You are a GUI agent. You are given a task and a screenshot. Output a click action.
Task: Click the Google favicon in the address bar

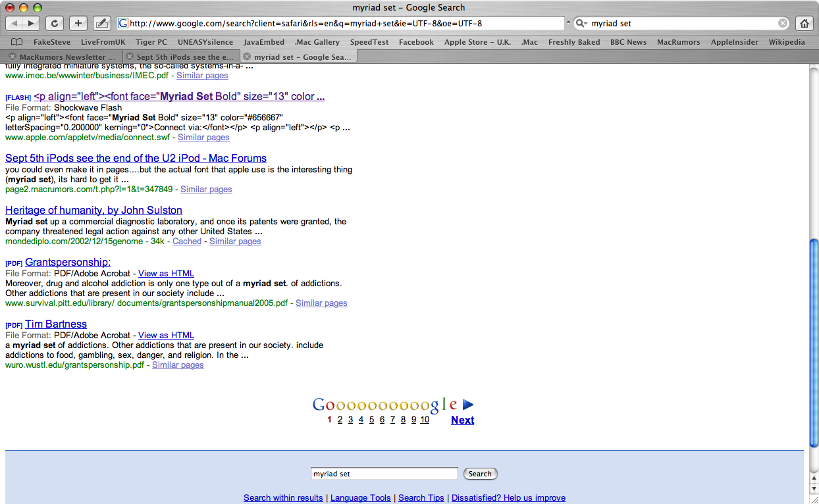click(122, 23)
